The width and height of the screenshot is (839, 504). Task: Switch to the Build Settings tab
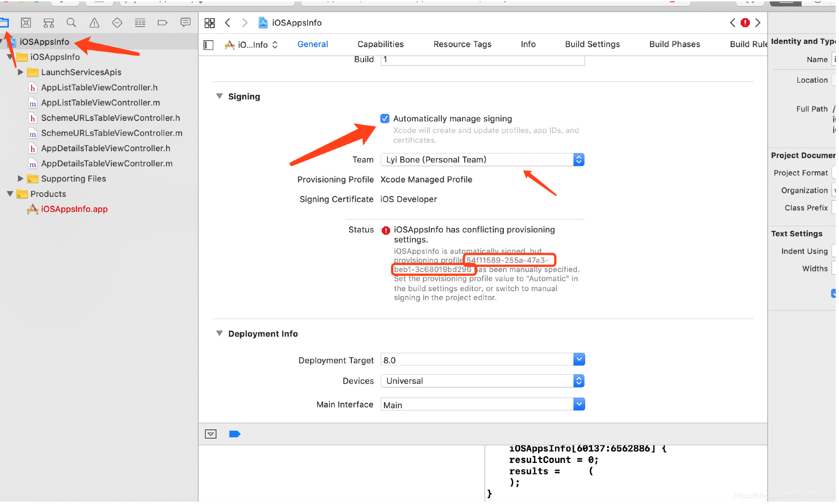pyautogui.click(x=592, y=44)
